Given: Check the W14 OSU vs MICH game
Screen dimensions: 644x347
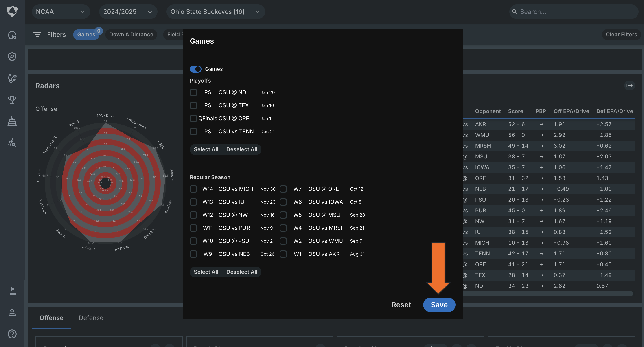Looking at the screenshot, I should (x=193, y=189).
